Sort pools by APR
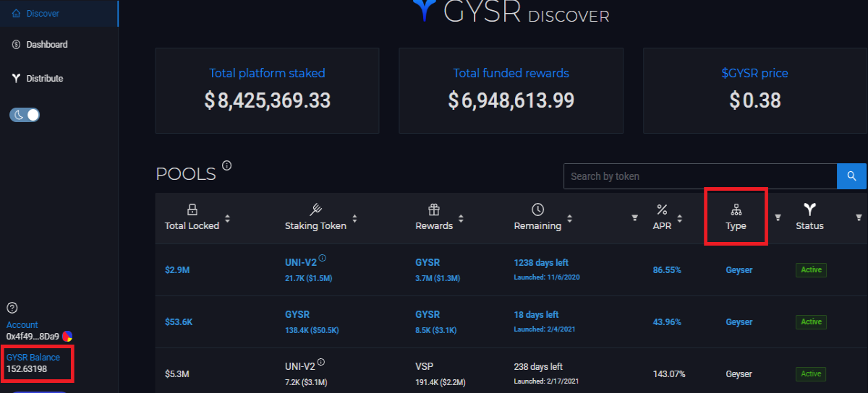868x393 pixels. click(x=680, y=218)
